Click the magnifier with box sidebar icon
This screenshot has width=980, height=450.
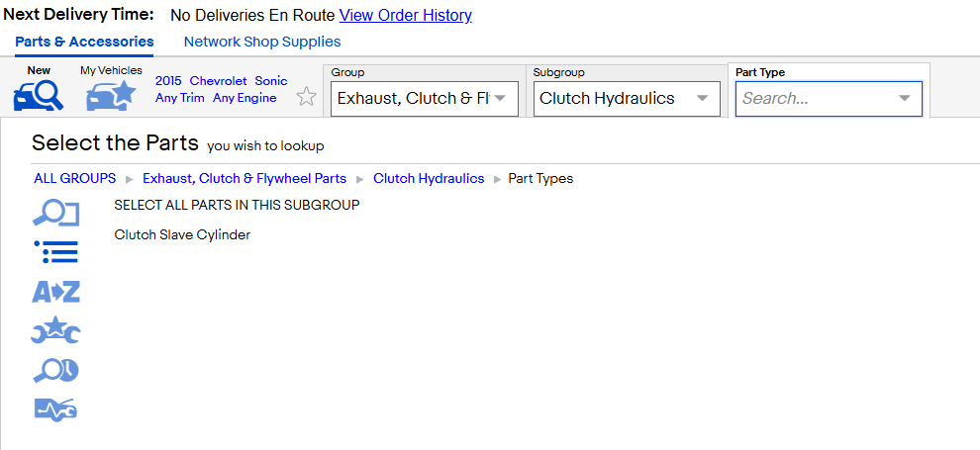click(x=55, y=213)
